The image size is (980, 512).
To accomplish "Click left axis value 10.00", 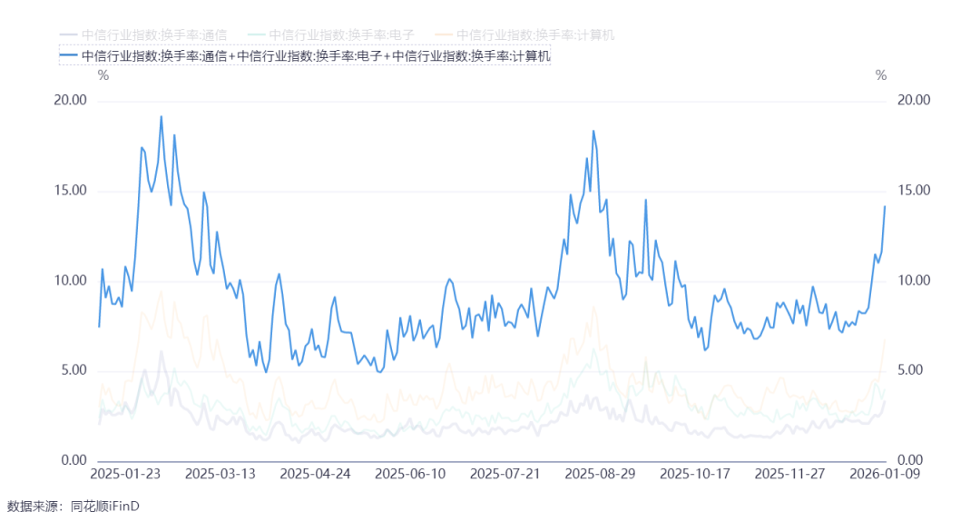I will [x=70, y=281].
